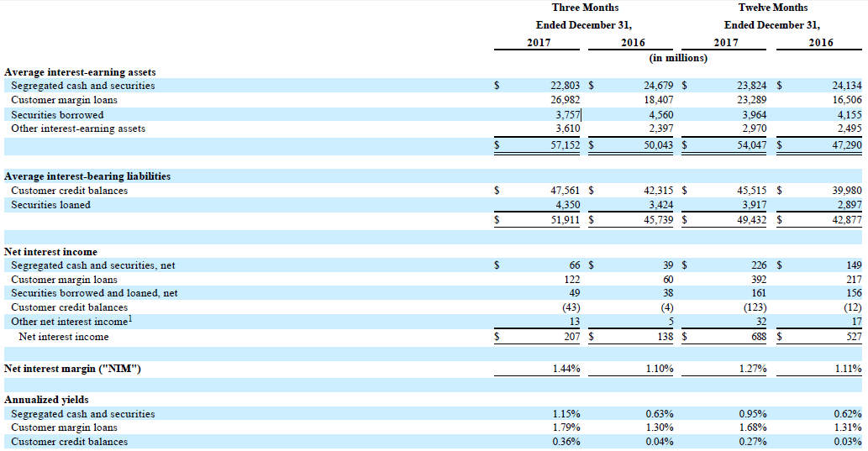Select the 1.27% NIM value
This screenshot has height=451, width=868.
(x=754, y=369)
